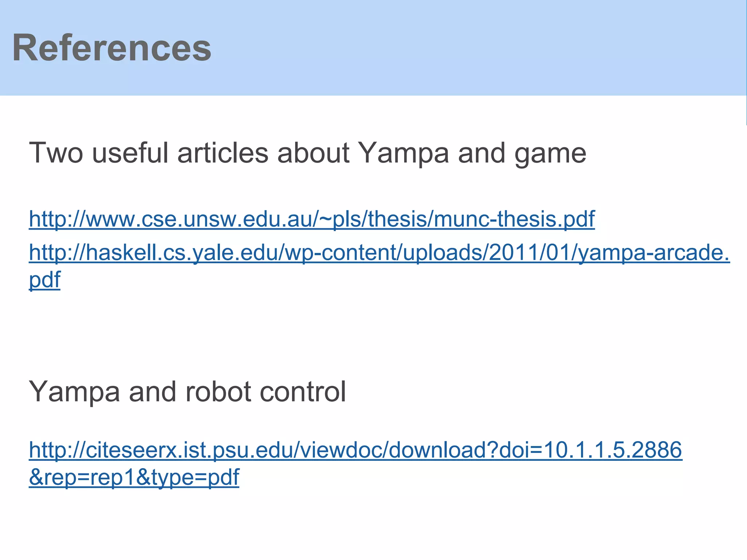Click the "&rep=rep1&type=pdf" link line
747x560 pixels.
[x=134, y=477]
